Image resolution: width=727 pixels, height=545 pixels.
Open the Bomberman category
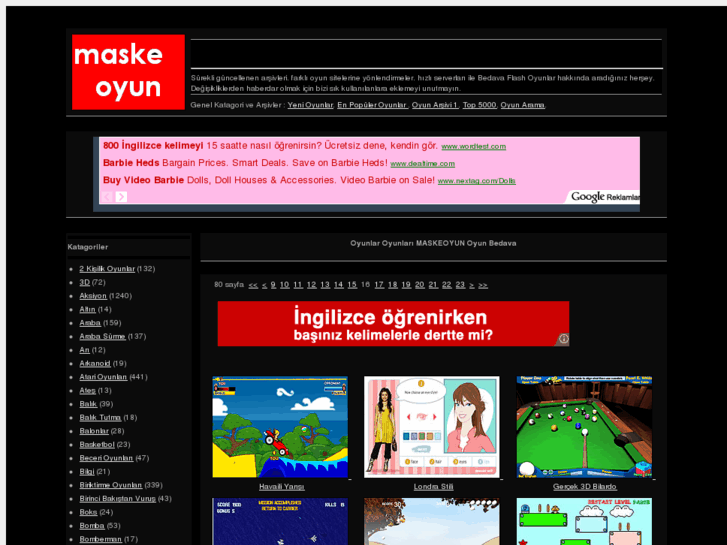[x=101, y=539]
